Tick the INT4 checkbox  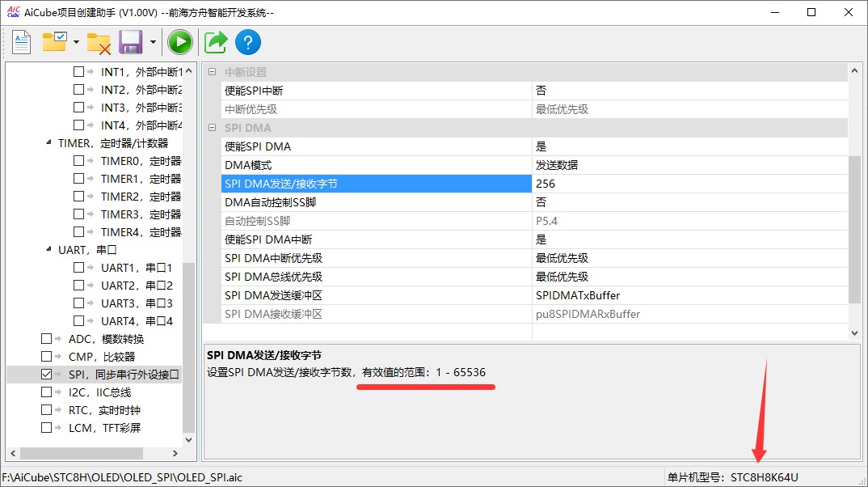[x=78, y=125]
